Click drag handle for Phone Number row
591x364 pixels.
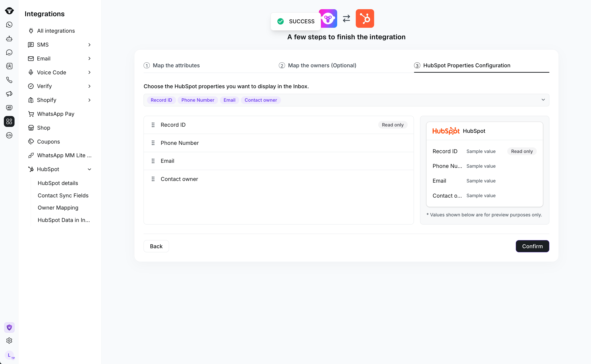pyautogui.click(x=153, y=143)
